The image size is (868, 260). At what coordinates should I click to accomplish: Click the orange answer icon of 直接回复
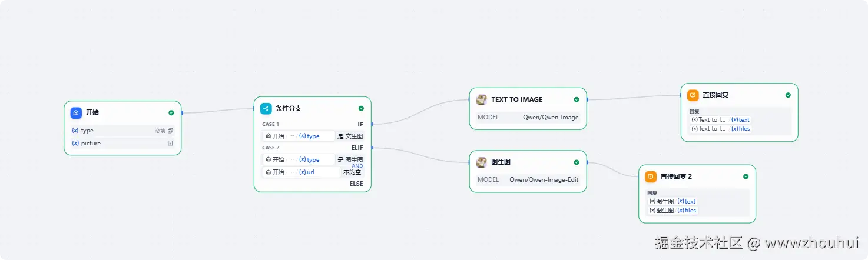[x=693, y=95]
